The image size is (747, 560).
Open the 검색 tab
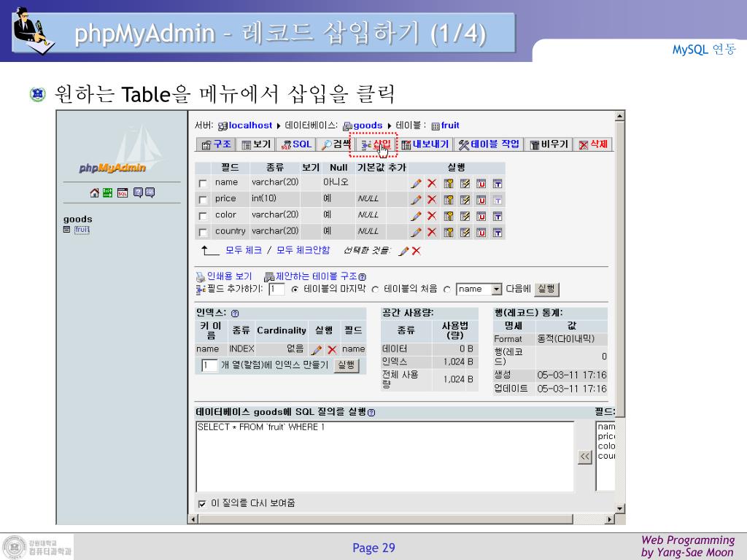point(336,144)
